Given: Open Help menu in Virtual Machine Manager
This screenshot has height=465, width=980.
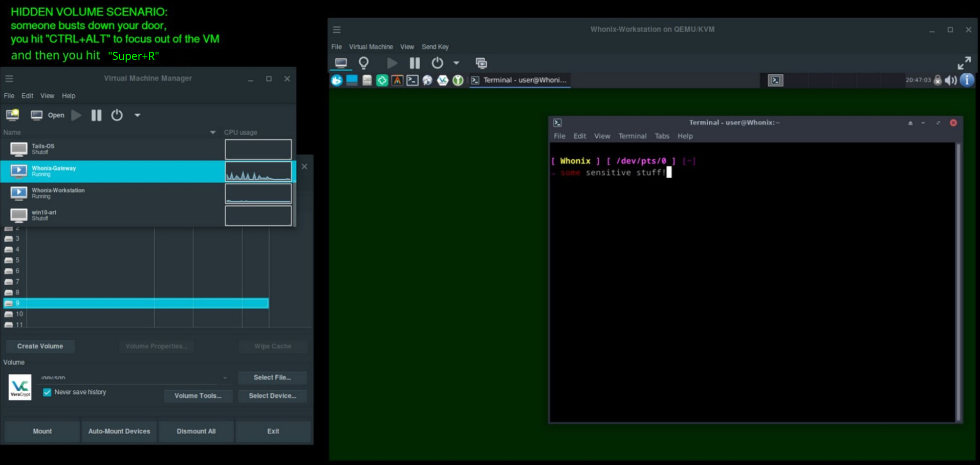Looking at the screenshot, I should (69, 96).
